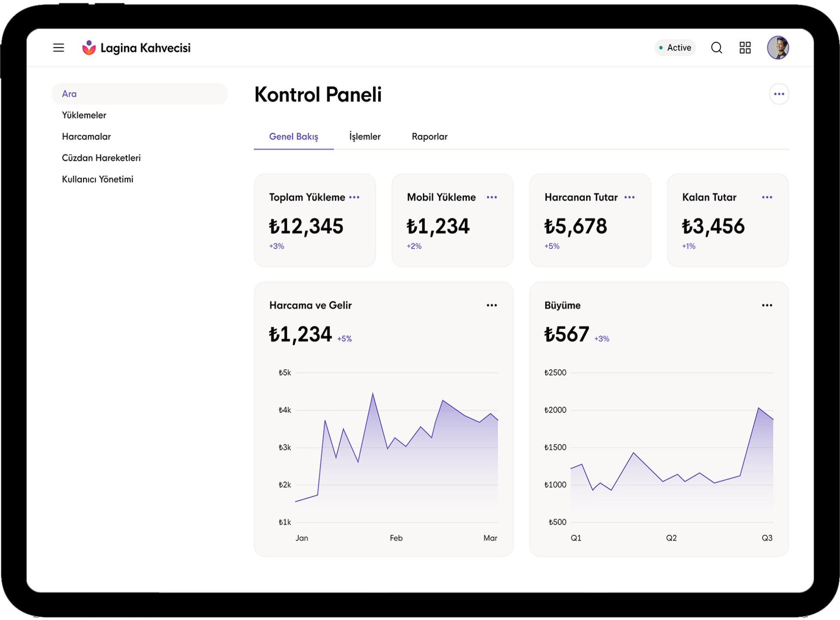The image size is (840, 620).
Task: Open Mobil Yükleme card options menu
Action: tap(492, 197)
